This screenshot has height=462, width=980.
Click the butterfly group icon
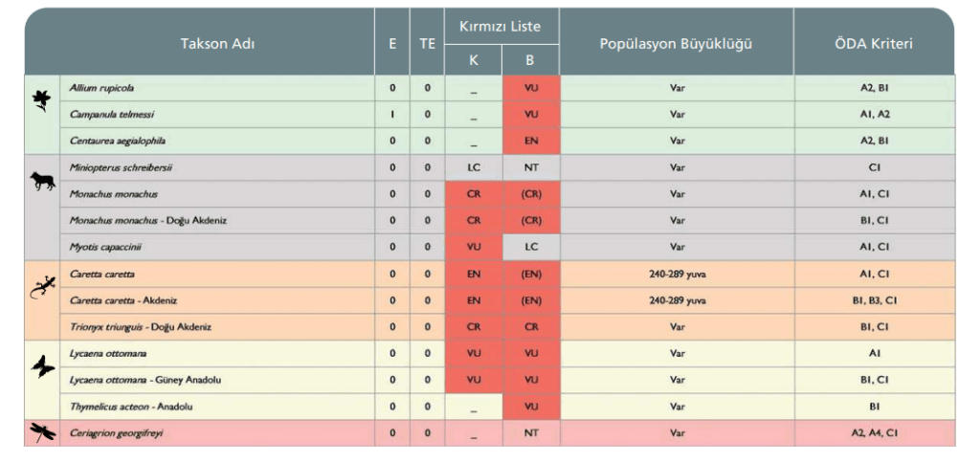[42, 365]
